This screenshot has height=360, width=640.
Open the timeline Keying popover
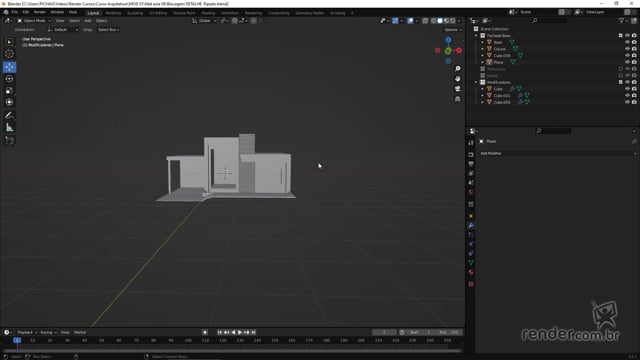click(48, 332)
